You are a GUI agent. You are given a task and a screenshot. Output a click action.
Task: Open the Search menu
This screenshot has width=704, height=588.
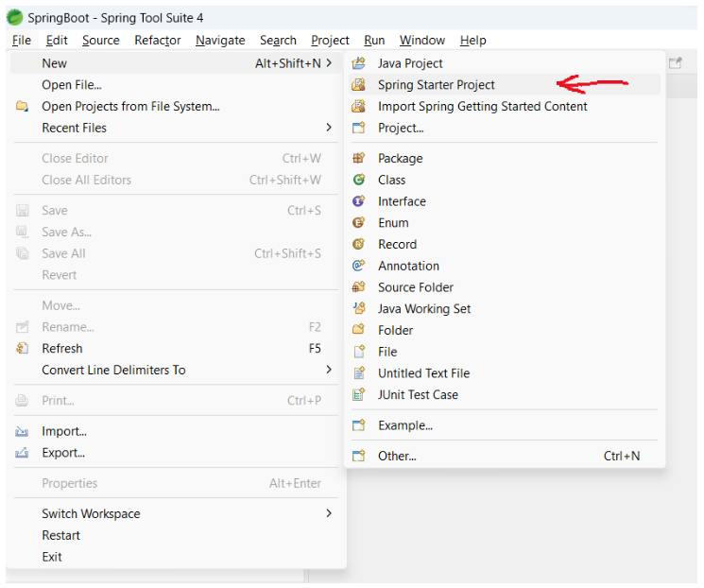pyautogui.click(x=278, y=41)
